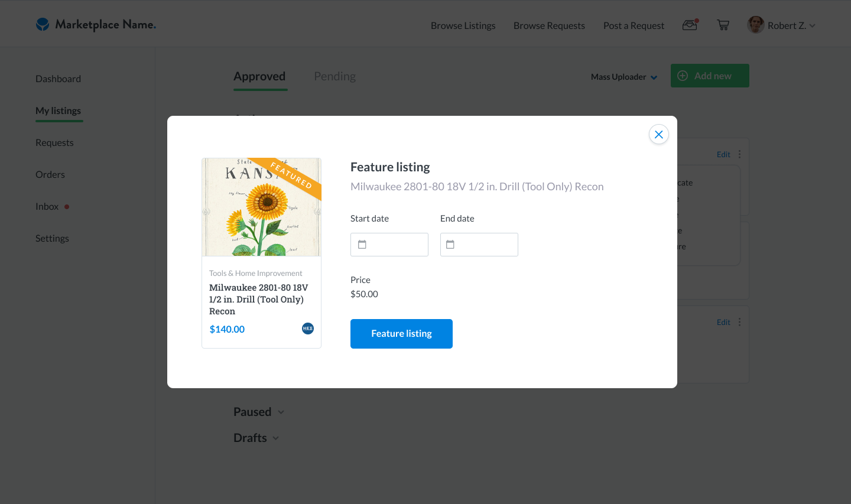Open the more options menu beside second Edit
This screenshot has width=851, height=504.
click(x=739, y=322)
